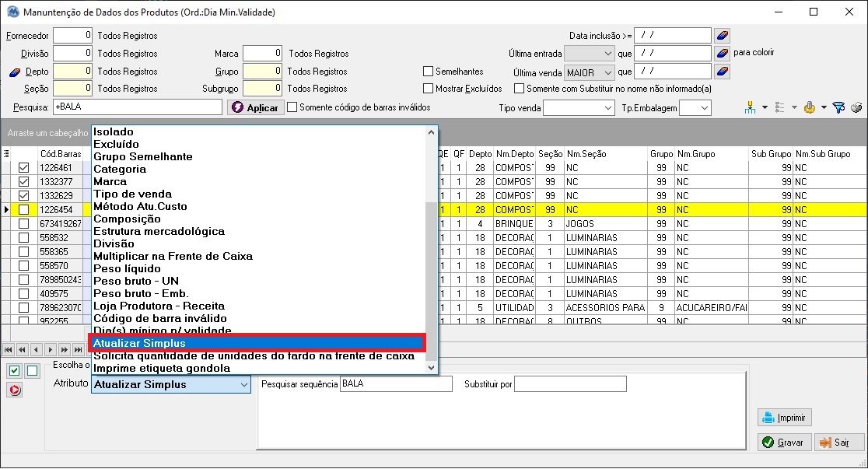Click eraser icon next to Última entrada date
Viewport: 868px width, 469px height.
point(723,54)
